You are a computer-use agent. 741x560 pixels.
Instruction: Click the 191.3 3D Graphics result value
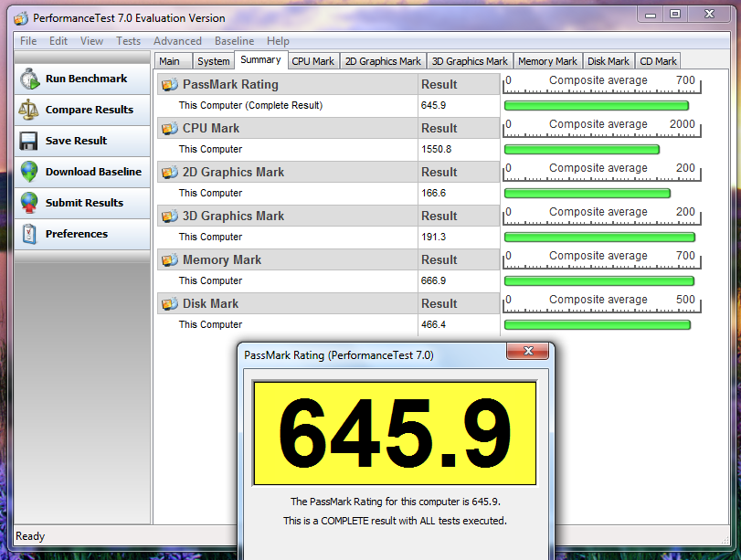433,238
